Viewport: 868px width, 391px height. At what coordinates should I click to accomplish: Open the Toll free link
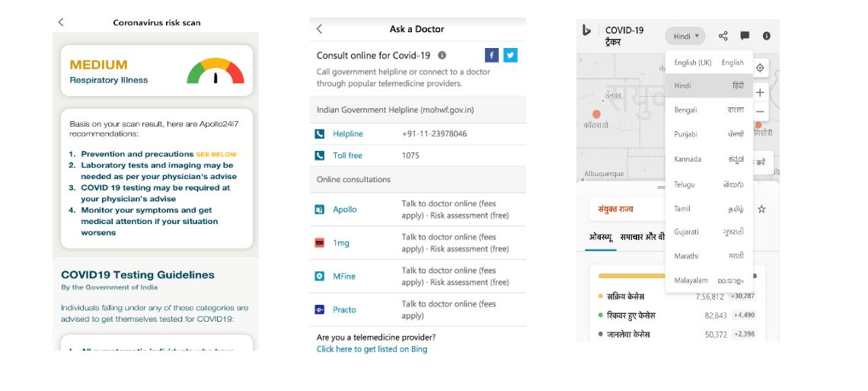(348, 155)
